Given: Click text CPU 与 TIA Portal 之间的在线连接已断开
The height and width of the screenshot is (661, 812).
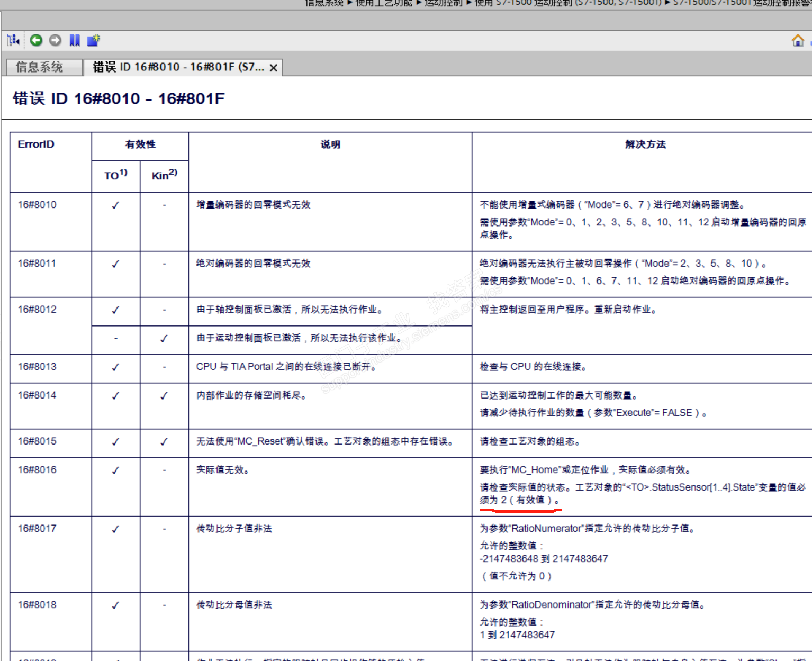Looking at the screenshot, I should pyautogui.click(x=286, y=367).
